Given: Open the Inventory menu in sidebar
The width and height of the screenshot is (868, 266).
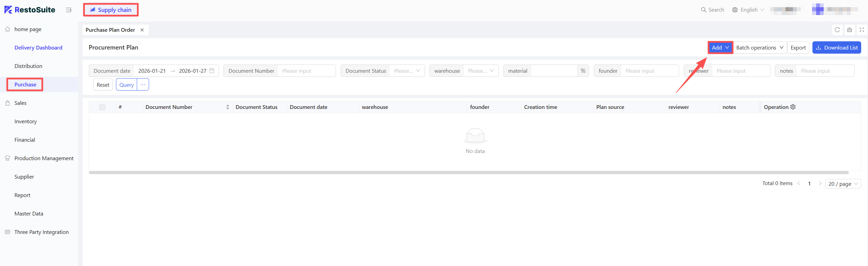Looking at the screenshot, I should point(26,122).
